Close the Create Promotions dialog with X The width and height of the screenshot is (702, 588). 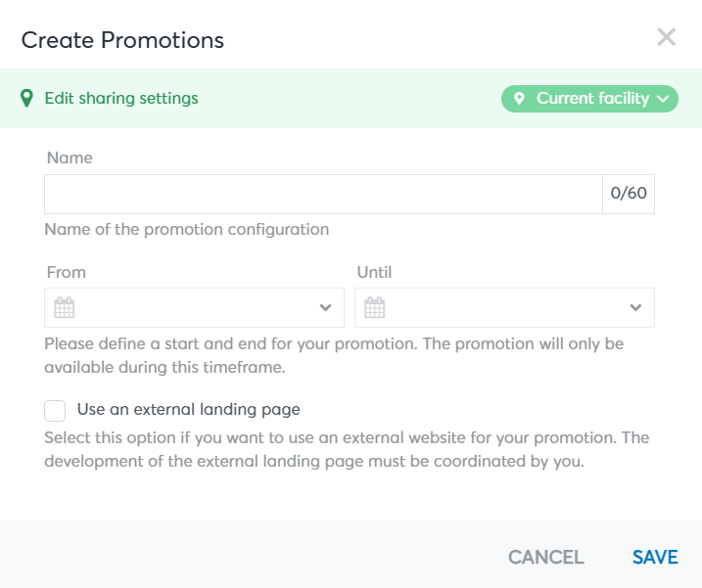(666, 37)
